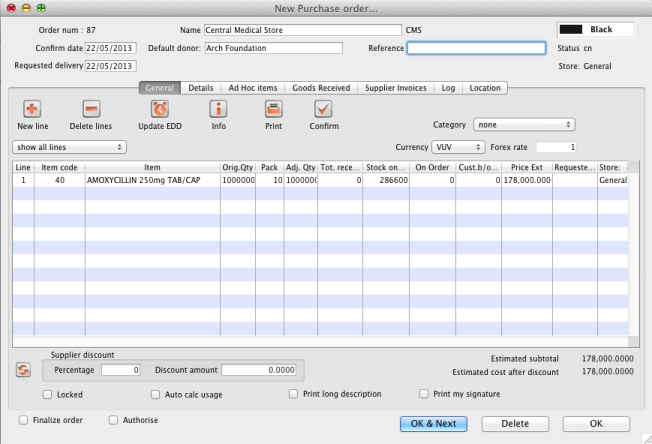Screen dimensions: 652x444
Task: Click into the Reference text field
Action: (476, 47)
